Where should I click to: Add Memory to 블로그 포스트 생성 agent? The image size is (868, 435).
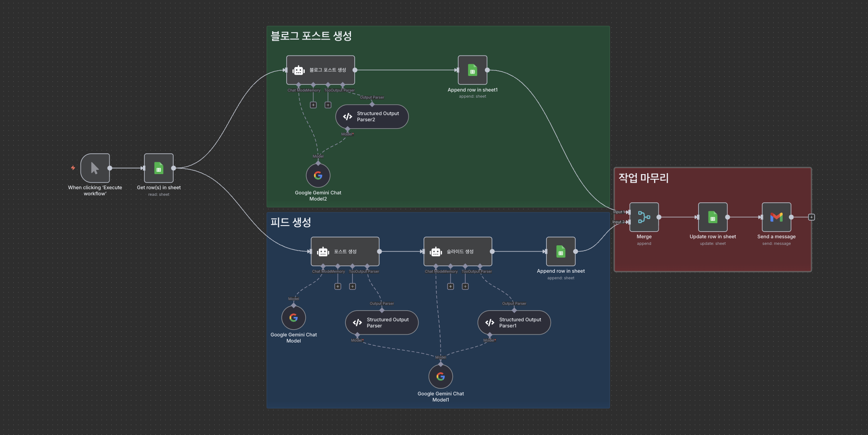pyautogui.click(x=313, y=105)
